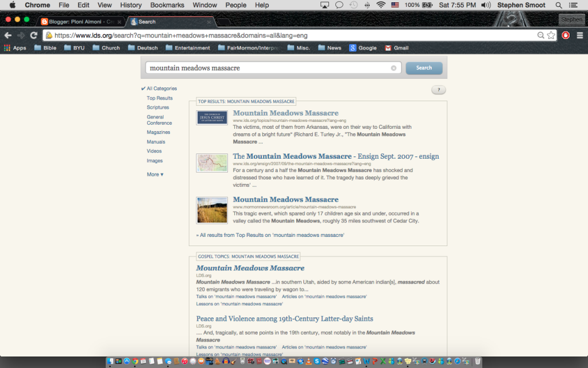Screen dimensions: 588x368
Task: Open Google bookmark in the bookmarks bar
Action: [x=363, y=48]
